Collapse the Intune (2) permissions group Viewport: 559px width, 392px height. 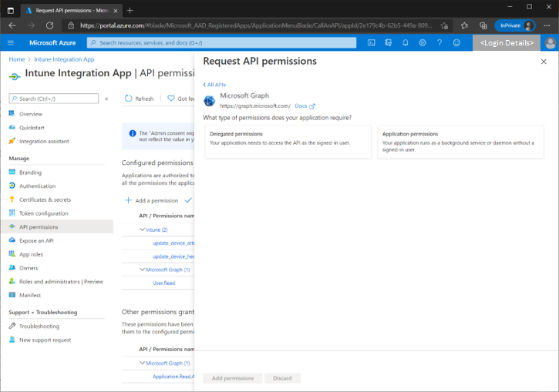pyautogui.click(x=142, y=230)
